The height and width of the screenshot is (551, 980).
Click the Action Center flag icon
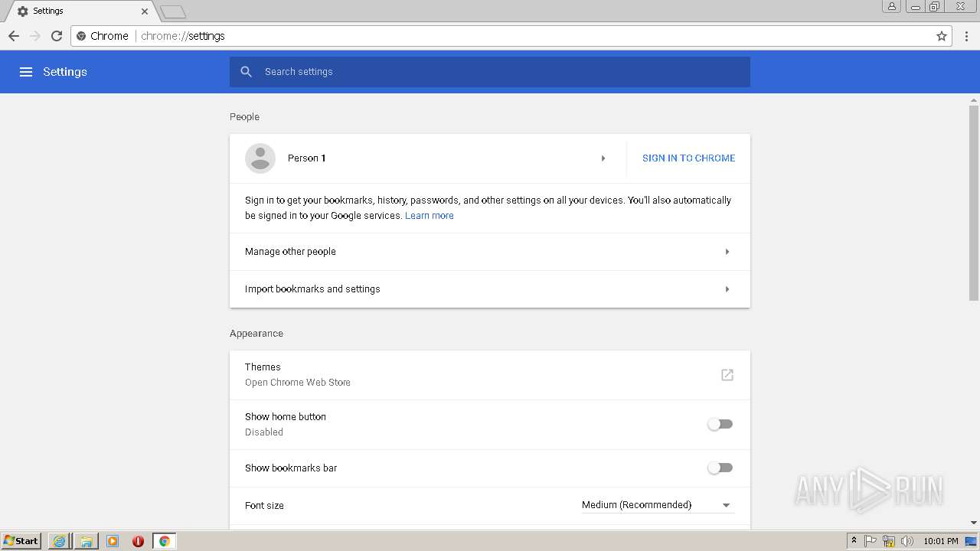point(871,541)
